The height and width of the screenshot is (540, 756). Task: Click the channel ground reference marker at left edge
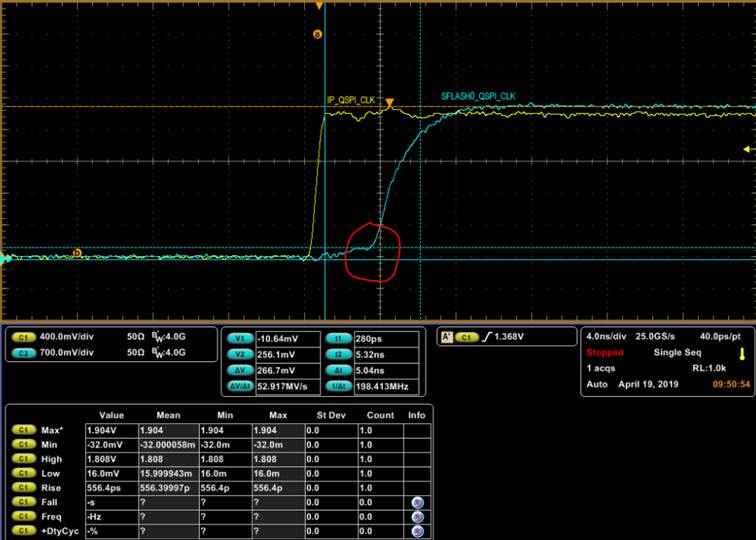pyautogui.click(x=5, y=259)
